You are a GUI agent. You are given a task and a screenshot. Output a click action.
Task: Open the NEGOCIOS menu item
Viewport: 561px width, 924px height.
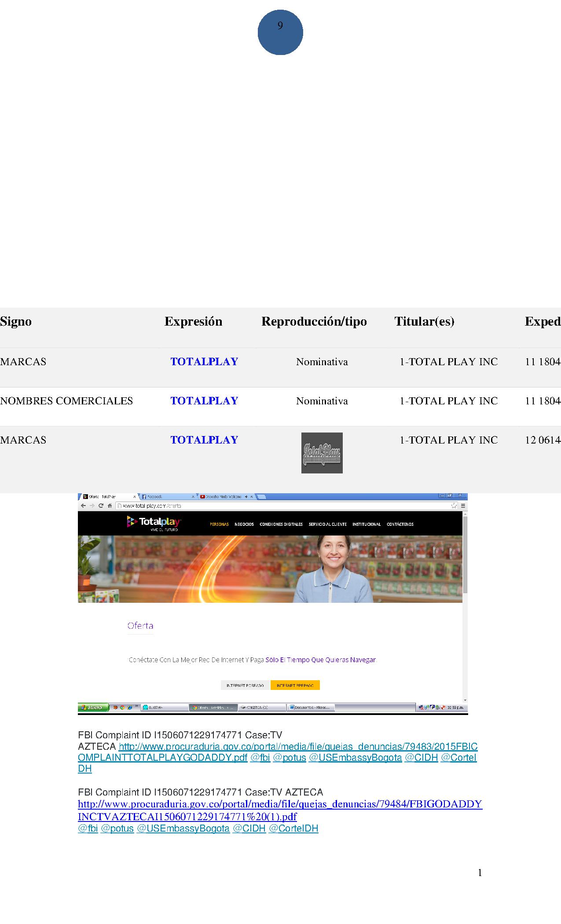tap(244, 524)
